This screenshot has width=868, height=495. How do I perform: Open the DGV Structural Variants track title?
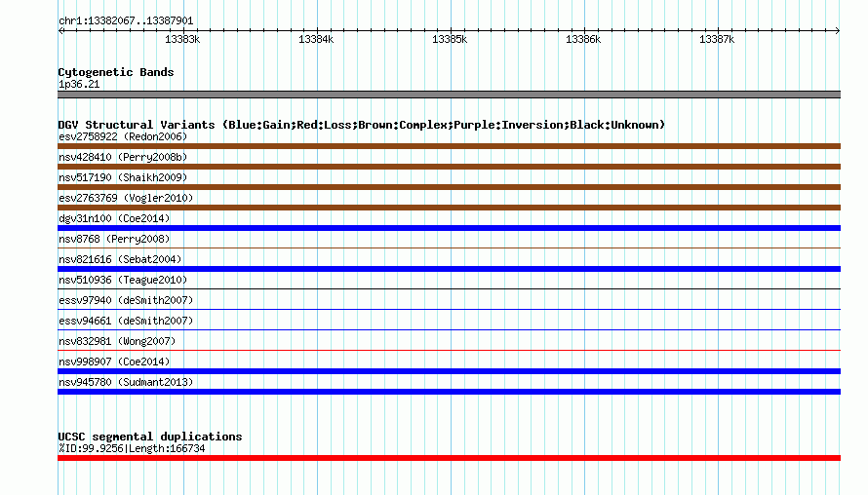362,125
